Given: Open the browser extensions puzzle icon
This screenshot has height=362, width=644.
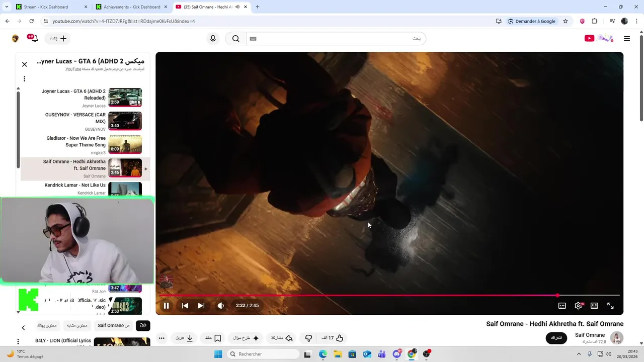Looking at the screenshot, I should click(x=595, y=21).
